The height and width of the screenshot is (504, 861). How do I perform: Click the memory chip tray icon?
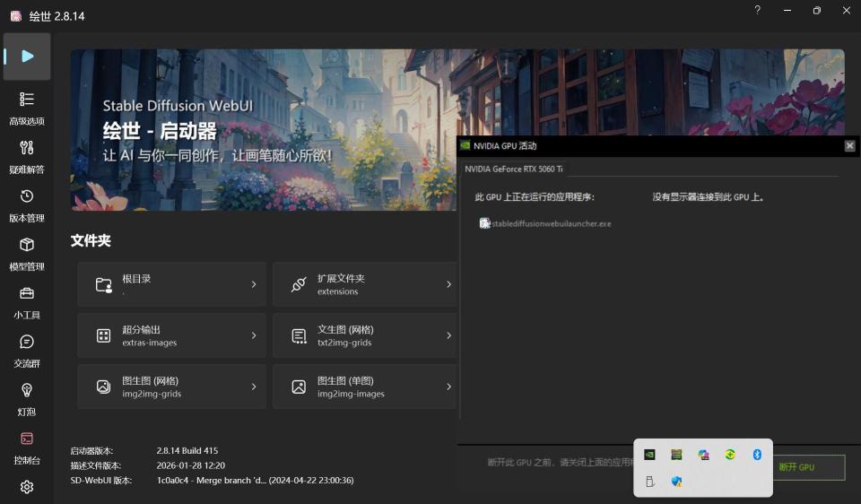pyautogui.click(x=676, y=455)
